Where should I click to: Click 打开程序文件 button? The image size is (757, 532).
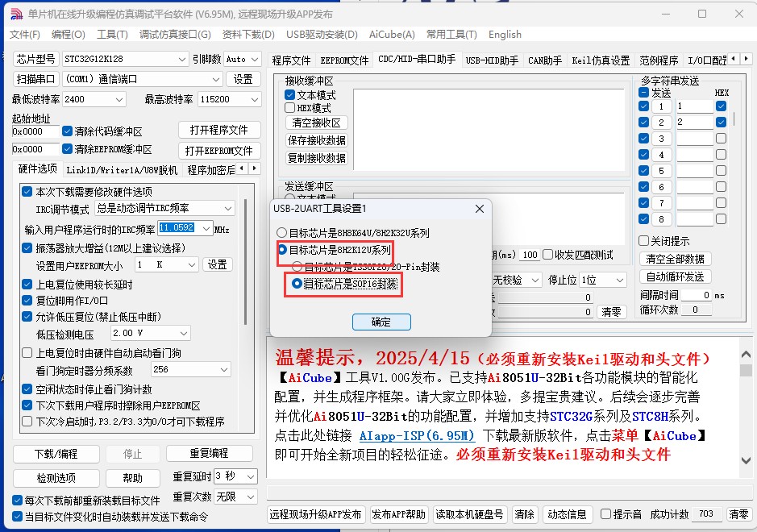[x=219, y=130]
